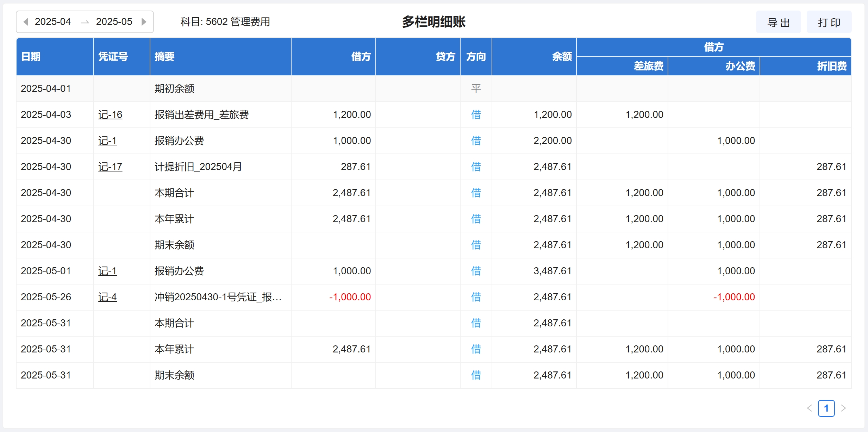
Task: Click the negative -1,000.00 debit cell
Action: (x=350, y=297)
